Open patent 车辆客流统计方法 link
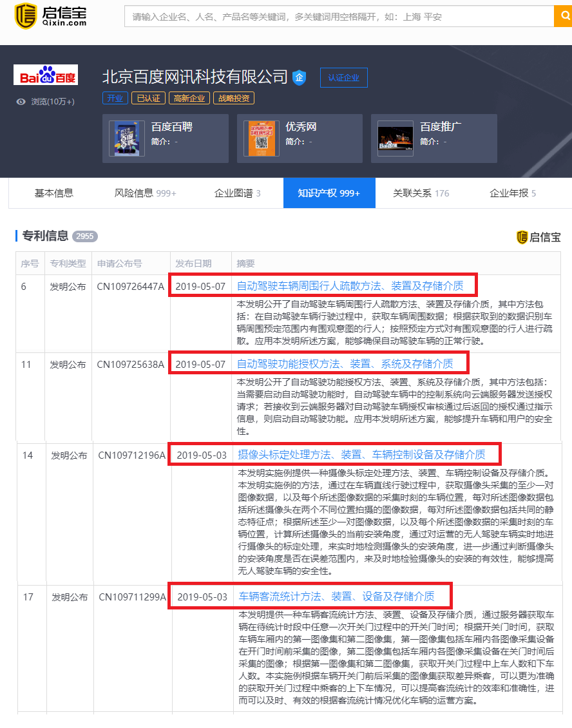 click(337, 597)
